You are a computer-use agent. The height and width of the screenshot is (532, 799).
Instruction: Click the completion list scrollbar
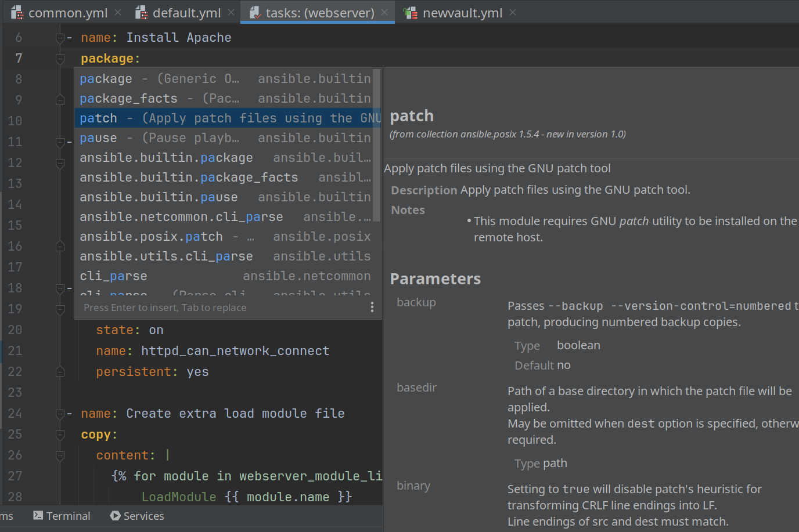(376, 145)
